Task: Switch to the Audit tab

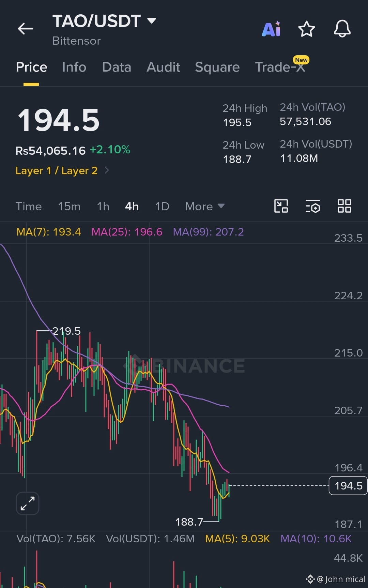Action: point(163,67)
